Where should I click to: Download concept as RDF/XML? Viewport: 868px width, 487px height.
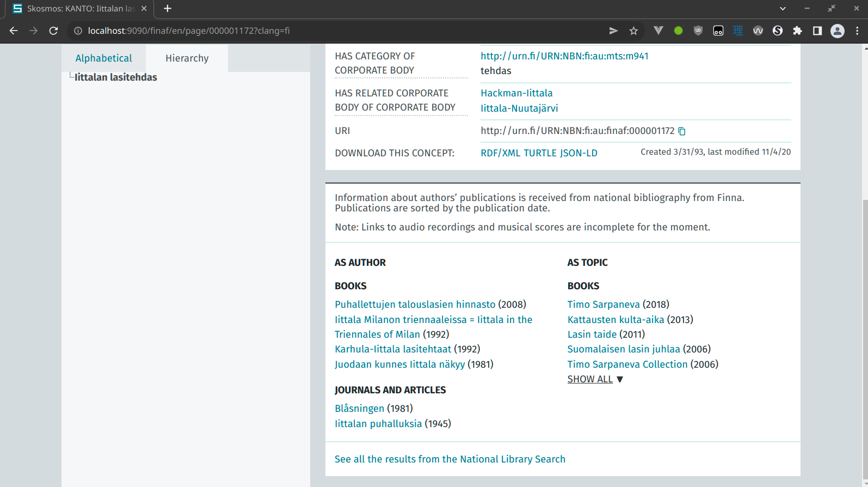pyautogui.click(x=501, y=153)
